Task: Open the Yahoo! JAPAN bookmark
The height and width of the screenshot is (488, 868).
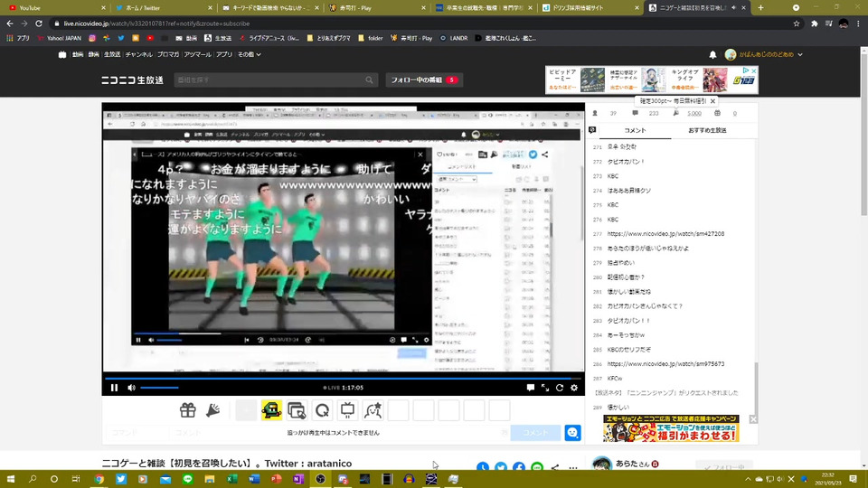Action: (60, 38)
